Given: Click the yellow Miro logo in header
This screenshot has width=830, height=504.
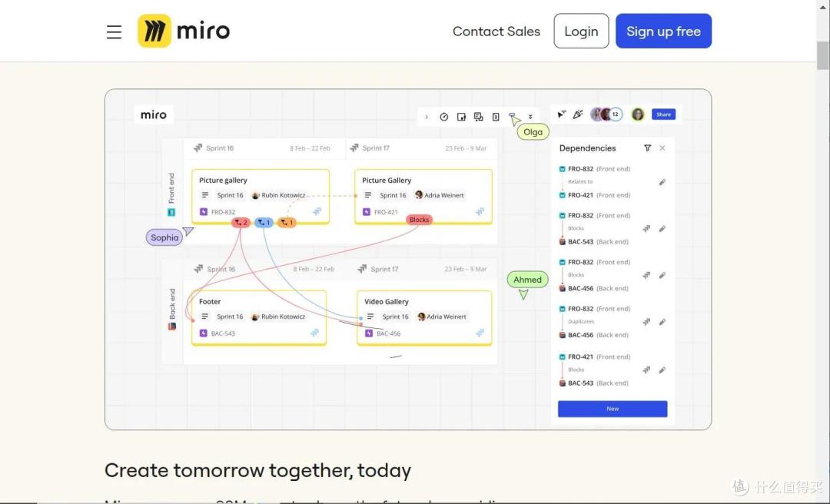Looking at the screenshot, I should 154,31.
